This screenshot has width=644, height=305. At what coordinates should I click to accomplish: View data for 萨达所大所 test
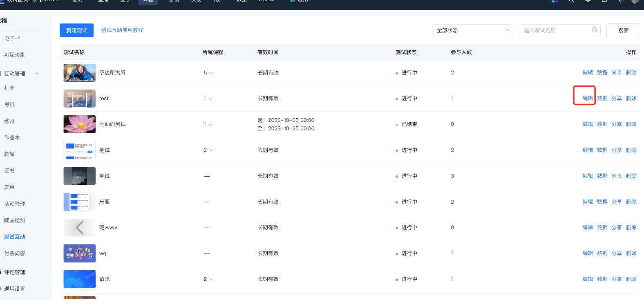(602, 73)
